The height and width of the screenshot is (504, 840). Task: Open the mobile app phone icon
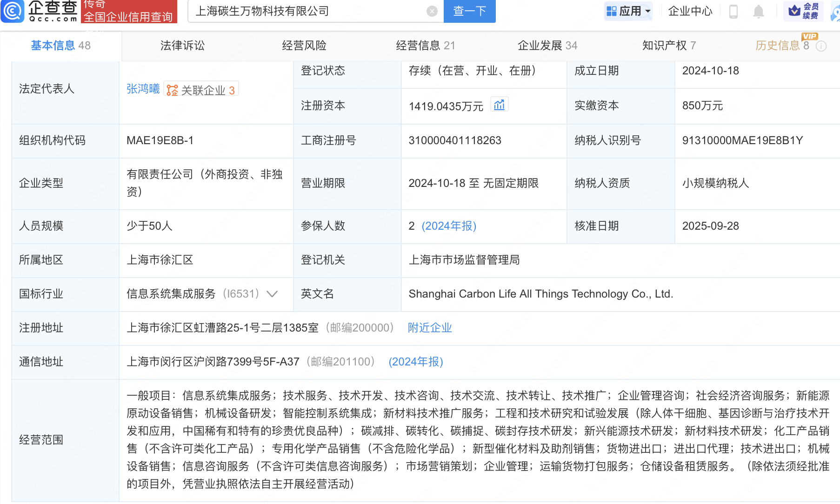click(x=733, y=11)
